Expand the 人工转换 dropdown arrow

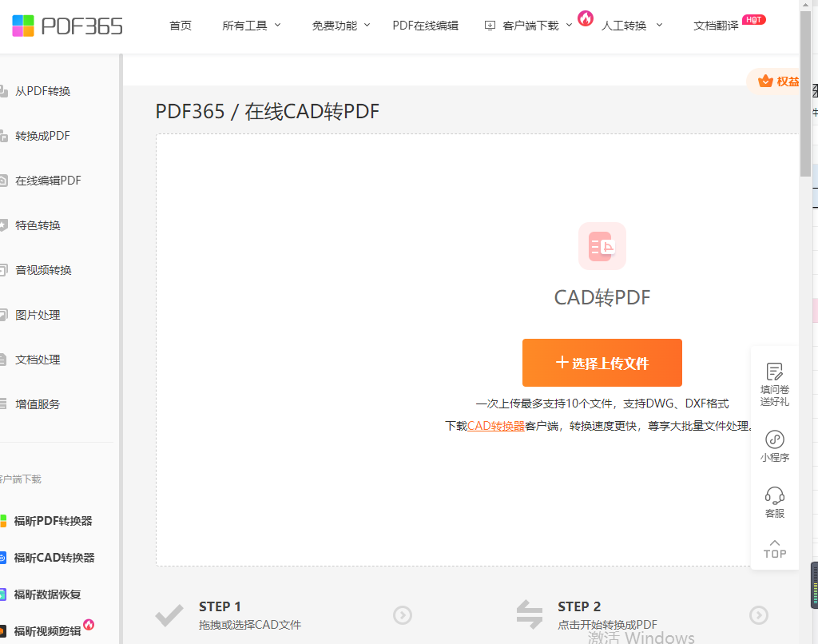coord(659,25)
